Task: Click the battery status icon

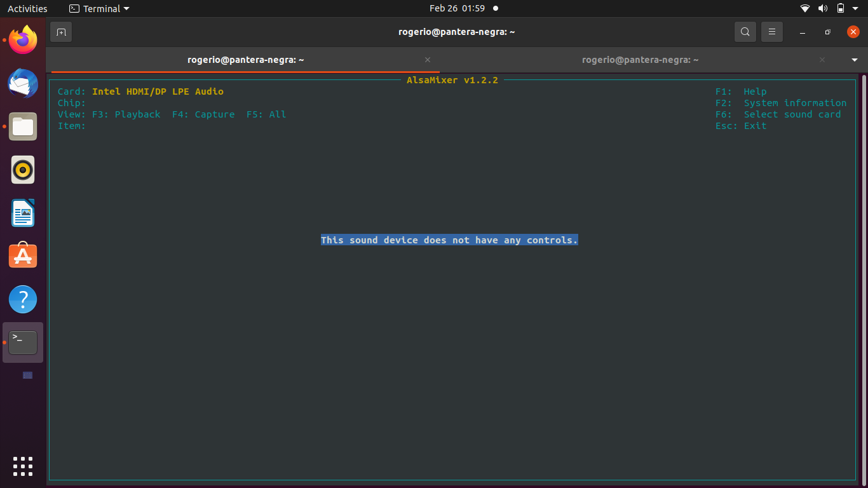Action: [841, 8]
